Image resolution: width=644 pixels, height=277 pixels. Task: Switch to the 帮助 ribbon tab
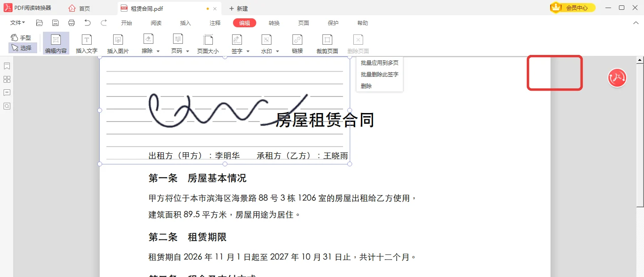pos(363,23)
